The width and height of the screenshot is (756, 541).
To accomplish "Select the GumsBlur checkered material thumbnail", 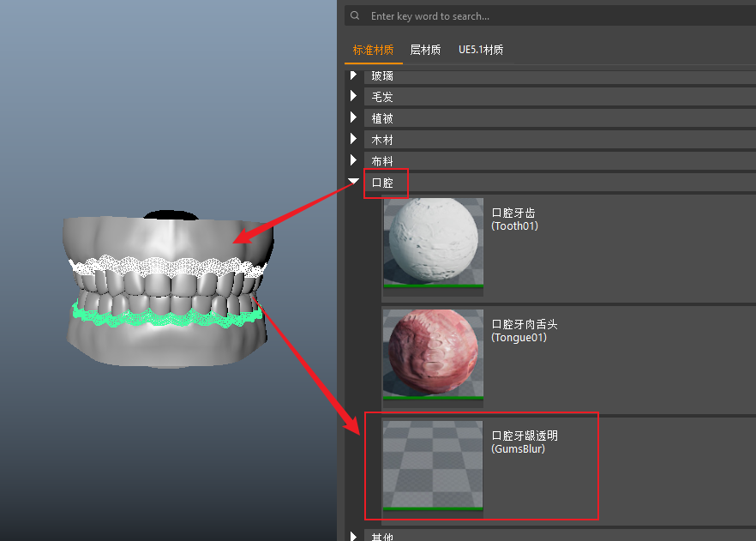I will 433,466.
